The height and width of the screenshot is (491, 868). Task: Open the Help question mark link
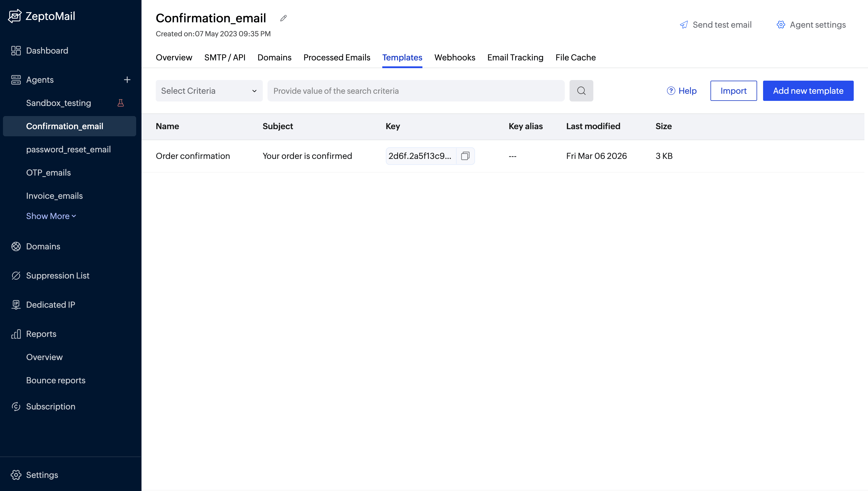[681, 91]
